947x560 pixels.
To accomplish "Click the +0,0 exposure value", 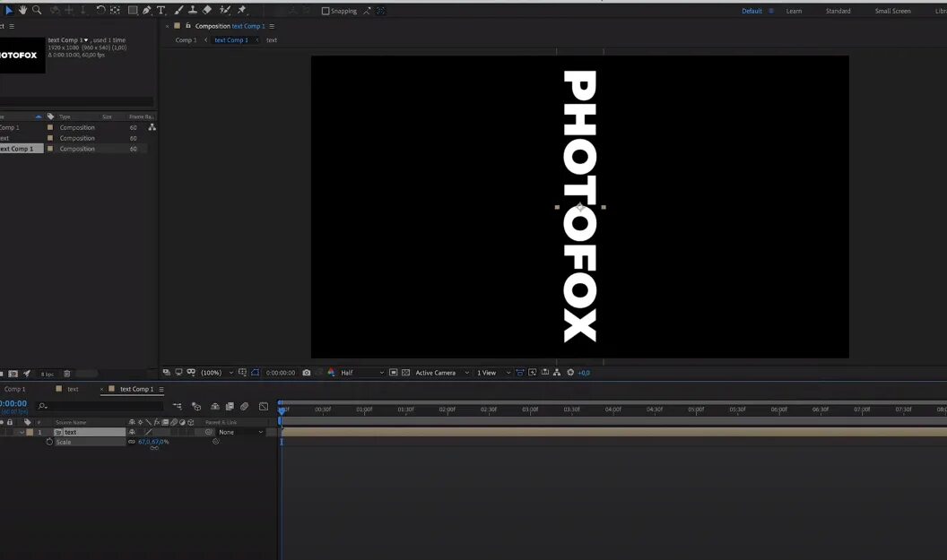I will click(x=584, y=373).
